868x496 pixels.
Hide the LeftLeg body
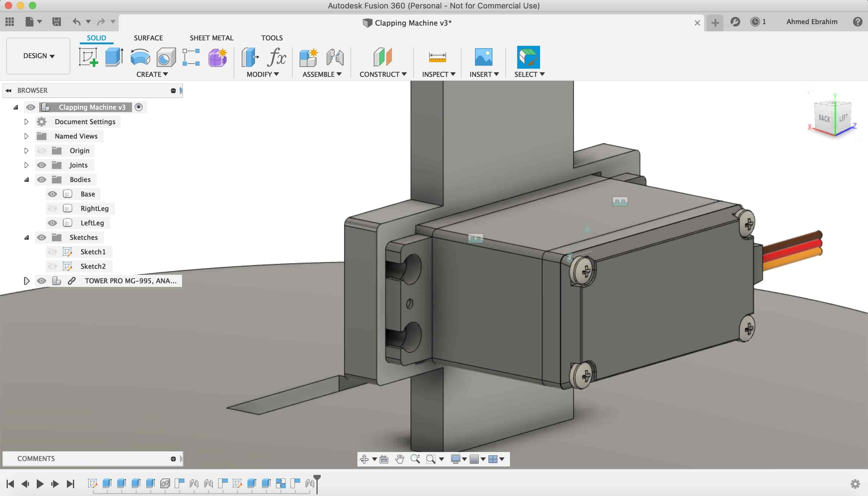click(x=52, y=223)
